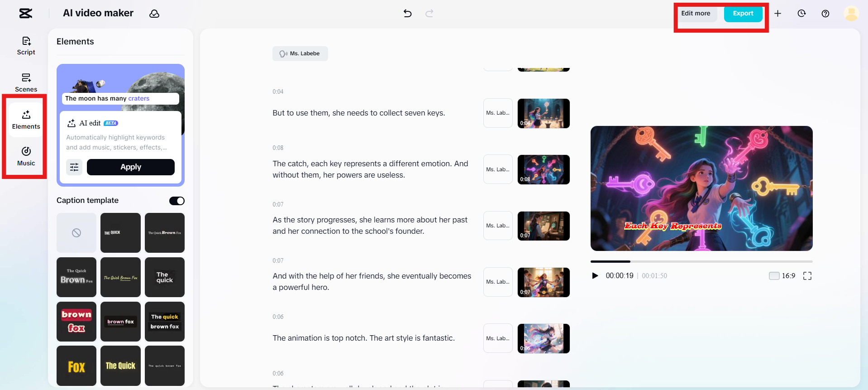
Task: Edit text 'And with the help of her friends...'
Action: pos(372,282)
